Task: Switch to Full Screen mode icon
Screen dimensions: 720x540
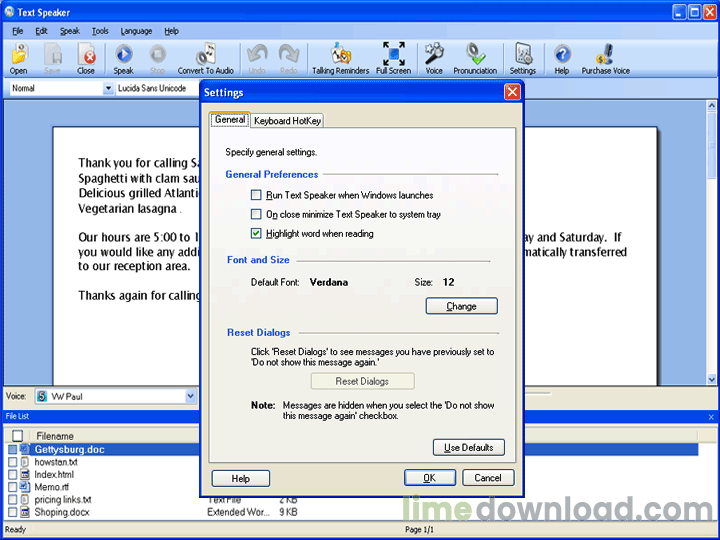Action: 394,59
